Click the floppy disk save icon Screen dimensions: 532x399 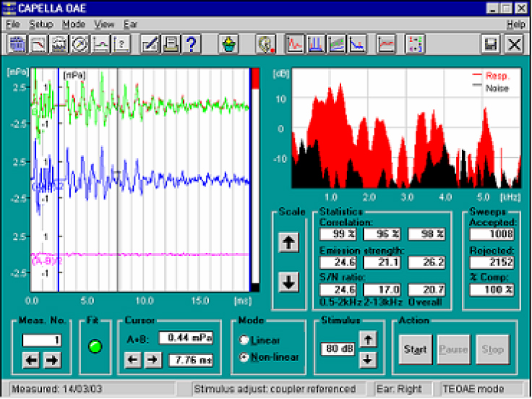(x=491, y=44)
